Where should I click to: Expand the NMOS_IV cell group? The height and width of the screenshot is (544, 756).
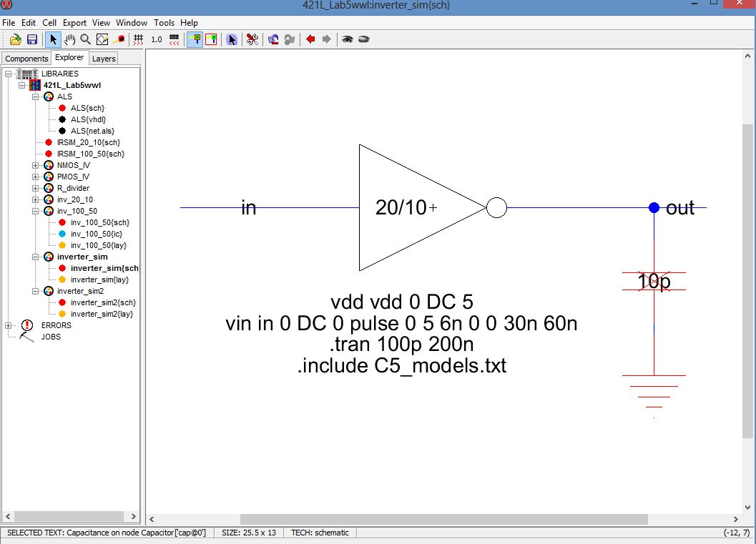coord(35,165)
